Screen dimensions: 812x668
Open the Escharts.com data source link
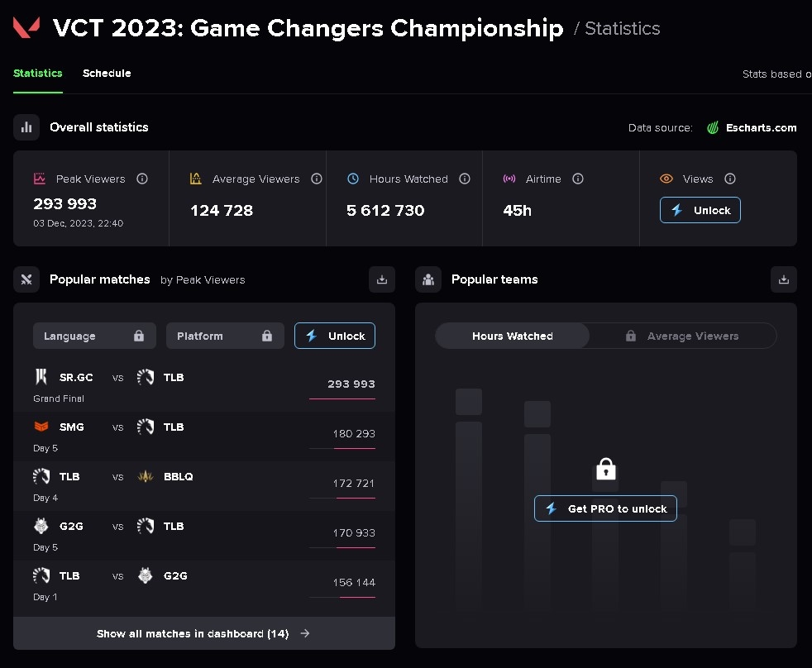[x=752, y=127]
